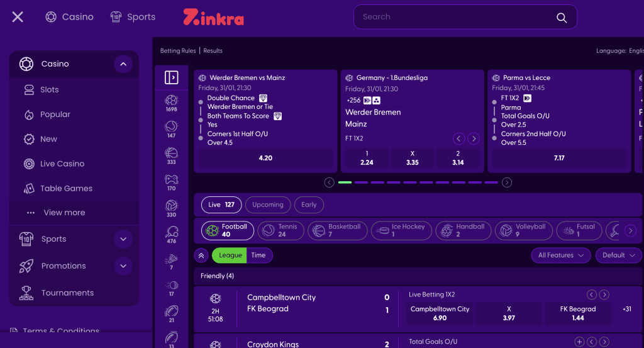Expand the sports rail panel toggle icon
This screenshot has width=644, height=348.
[171, 77]
